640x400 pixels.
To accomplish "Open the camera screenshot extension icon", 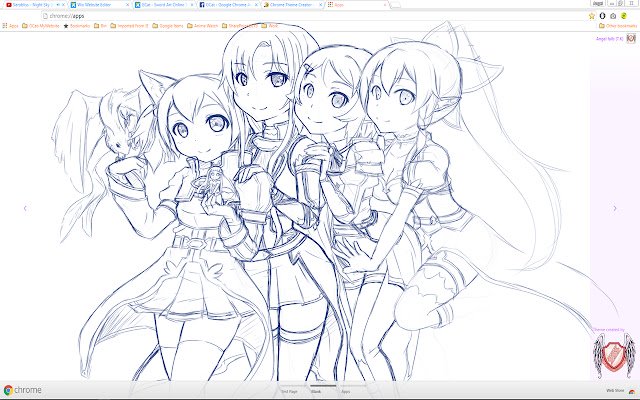I will point(613,16).
